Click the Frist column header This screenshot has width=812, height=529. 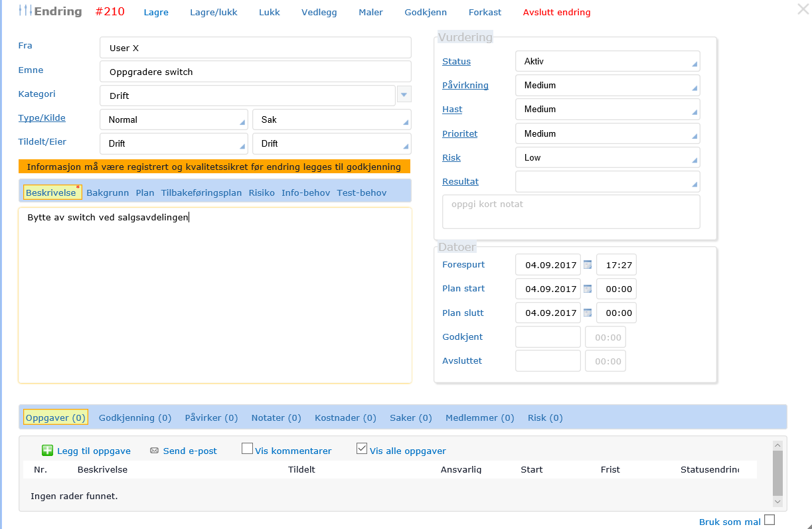pos(610,469)
